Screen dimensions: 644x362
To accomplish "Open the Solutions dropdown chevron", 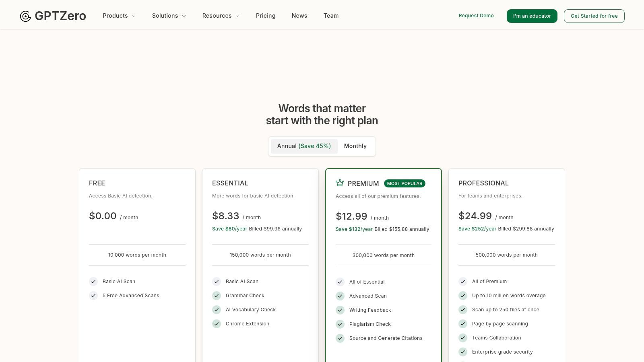I will point(184,16).
